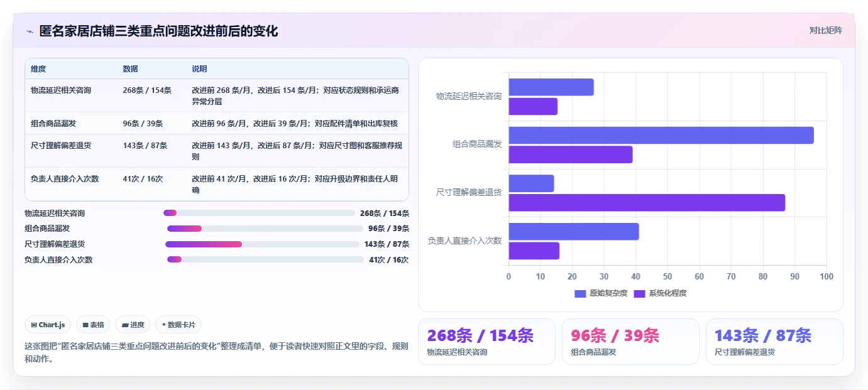868x390 pixels.
Task: Click the footer paragraph starting 这张图把
Action: point(216,353)
